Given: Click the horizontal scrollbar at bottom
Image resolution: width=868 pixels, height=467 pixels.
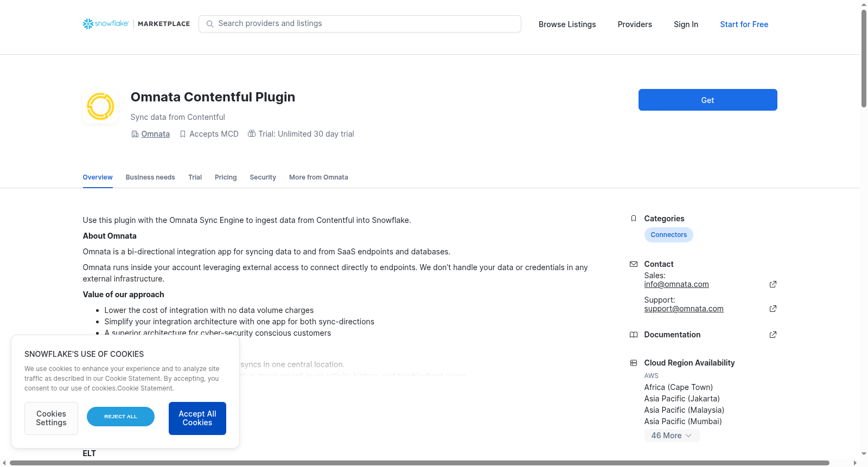Looking at the screenshot, I should pos(419,463).
